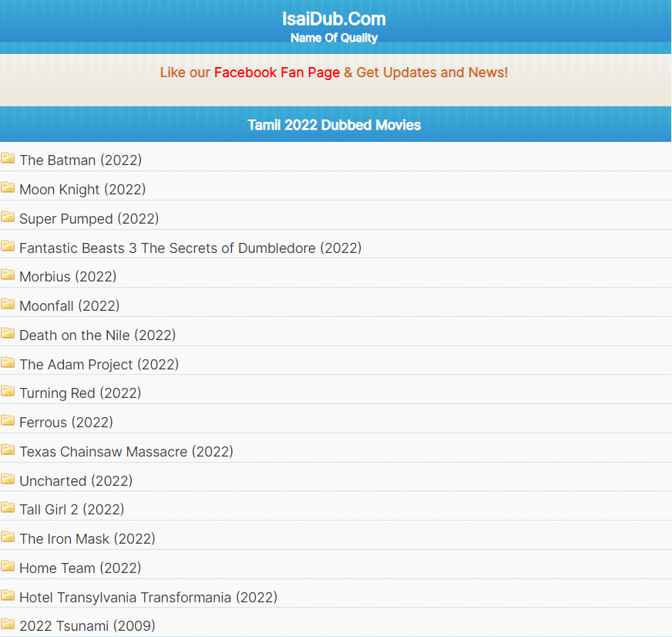The image size is (672, 637).
Task: Open Death on the Nile (2022)
Action: 98,335
